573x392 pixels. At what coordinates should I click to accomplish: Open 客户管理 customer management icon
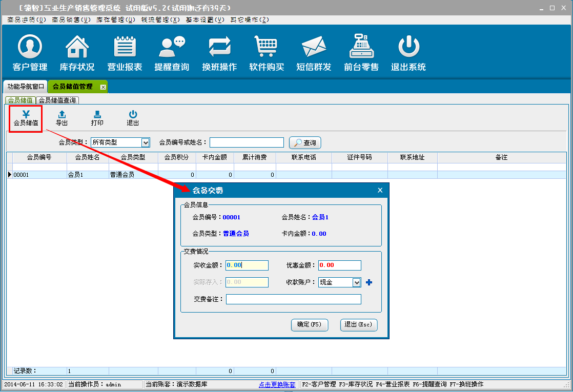(x=30, y=47)
